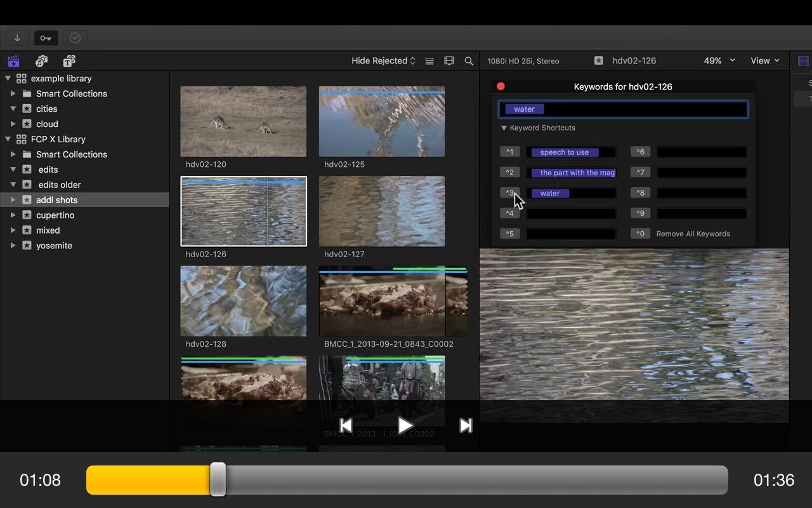Viewport: 812px width, 508px height.
Task: Click the import media arrow icon
Action: [17, 38]
